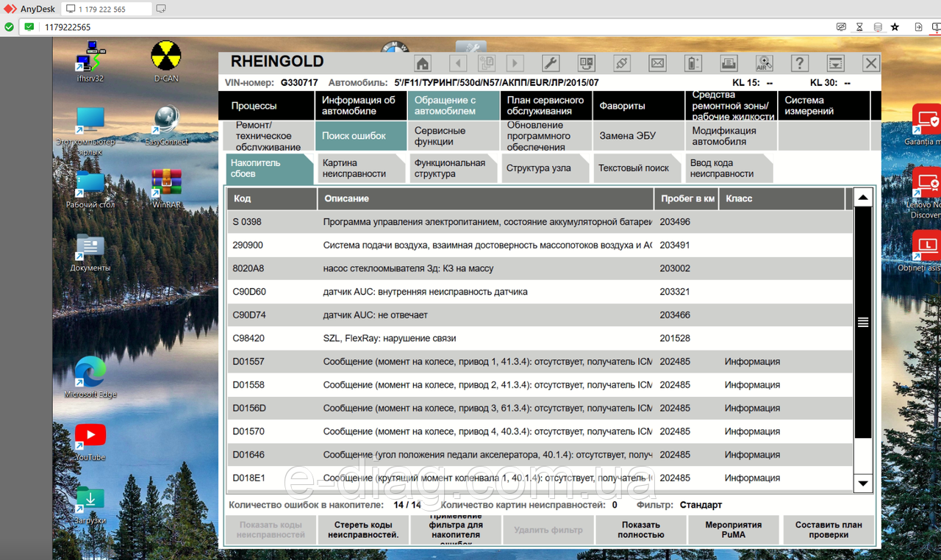
Task: Switch to Картина неисправности tab
Action: coord(361,168)
